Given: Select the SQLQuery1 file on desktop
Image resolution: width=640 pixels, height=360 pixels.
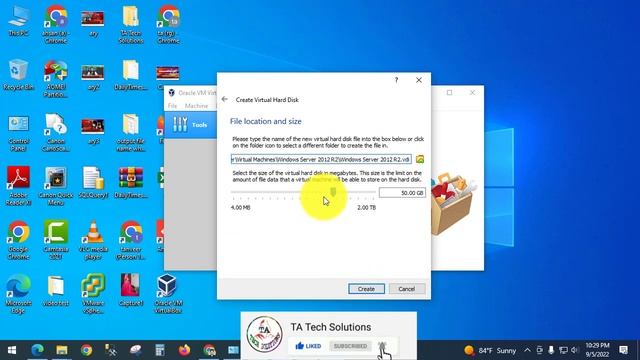Looking at the screenshot, I should click(93, 183).
